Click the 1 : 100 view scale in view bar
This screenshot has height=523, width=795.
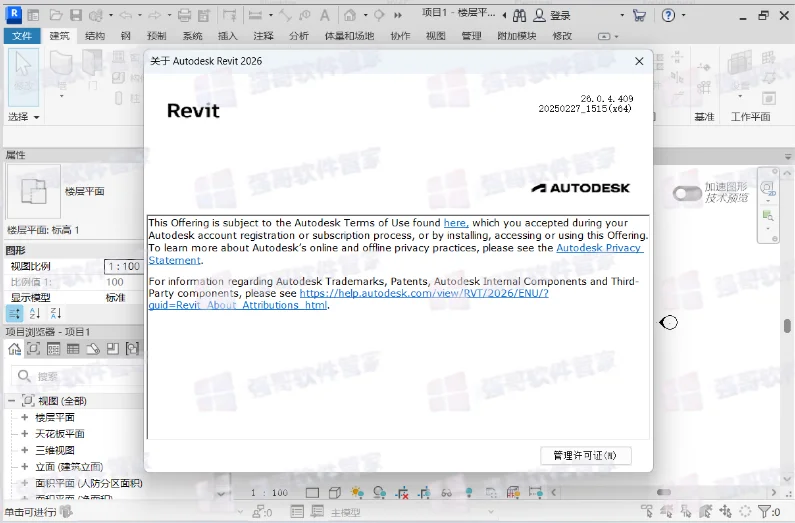point(270,493)
